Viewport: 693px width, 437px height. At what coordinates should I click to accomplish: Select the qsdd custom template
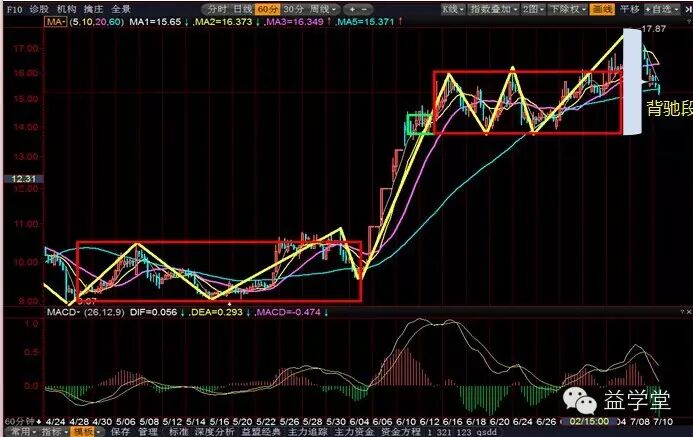pos(486,432)
